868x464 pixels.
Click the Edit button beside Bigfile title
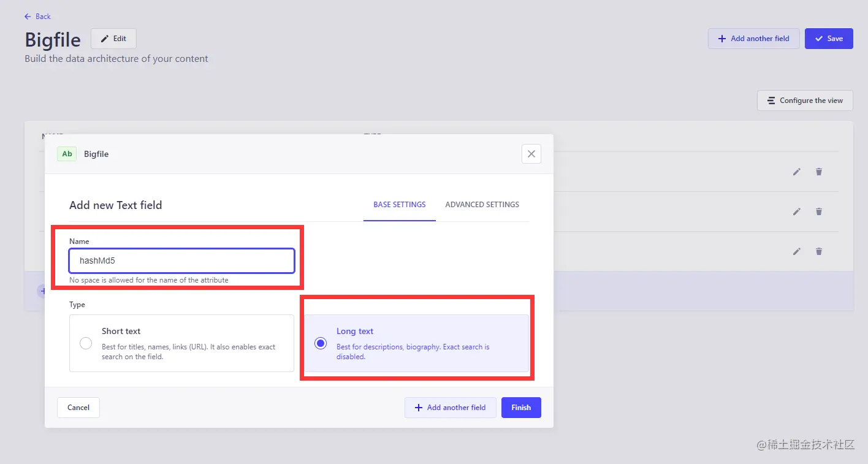pos(113,39)
